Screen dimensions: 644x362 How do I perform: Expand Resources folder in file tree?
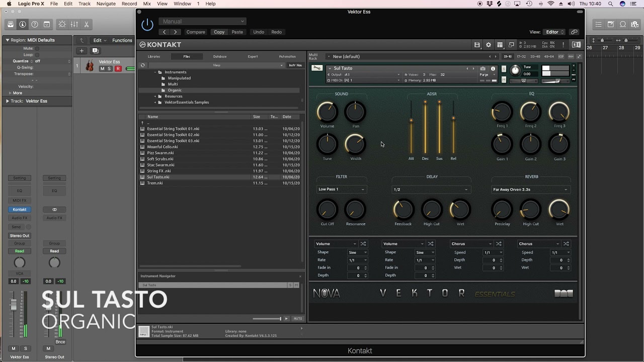155,97
